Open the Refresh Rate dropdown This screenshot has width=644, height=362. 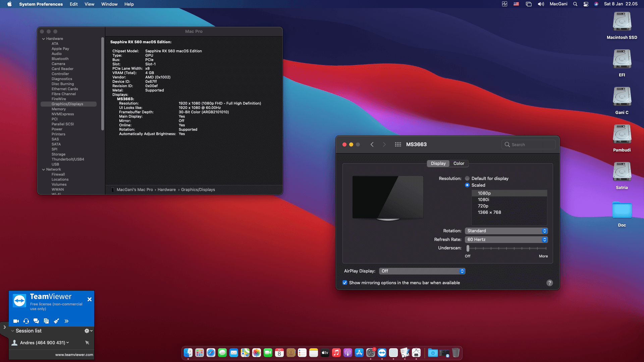[506, 239]
